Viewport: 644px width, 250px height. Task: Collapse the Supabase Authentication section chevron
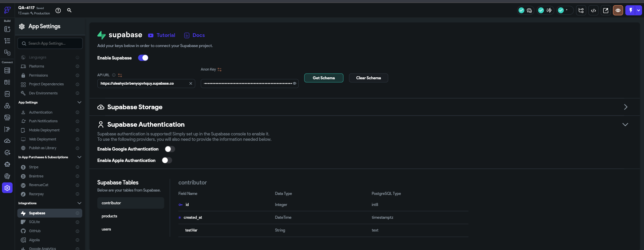(x=625, y=125)
